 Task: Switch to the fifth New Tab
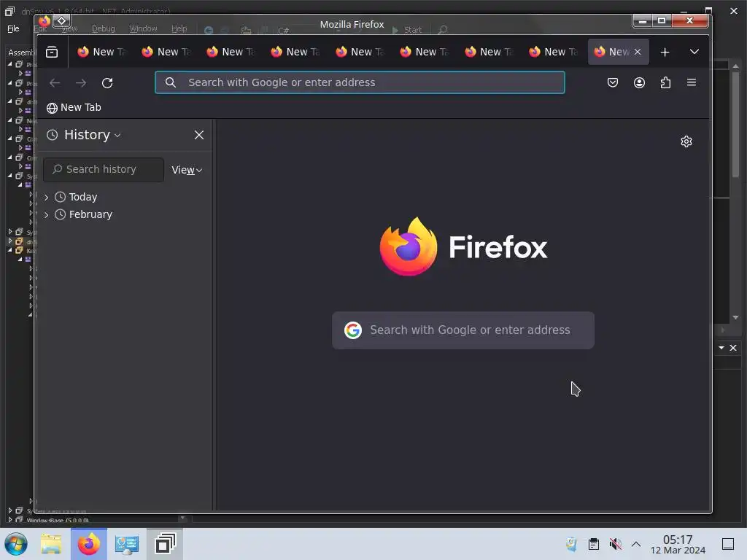tap(360, 52)
